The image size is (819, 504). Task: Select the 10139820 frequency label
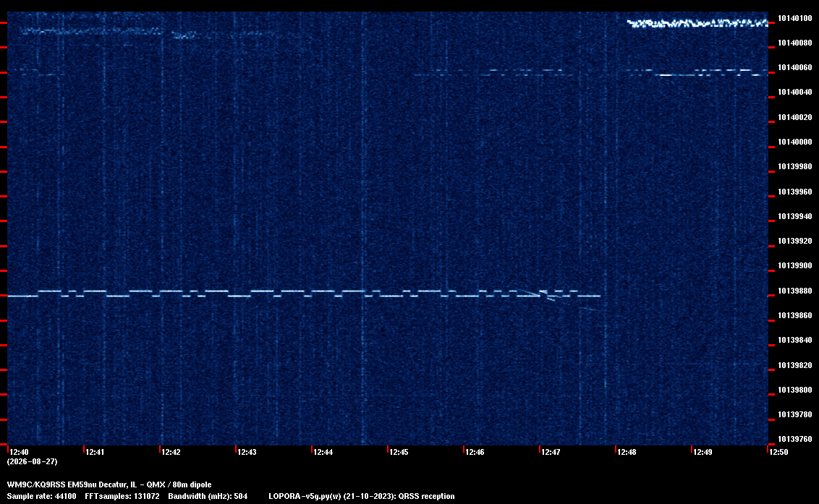795,365
